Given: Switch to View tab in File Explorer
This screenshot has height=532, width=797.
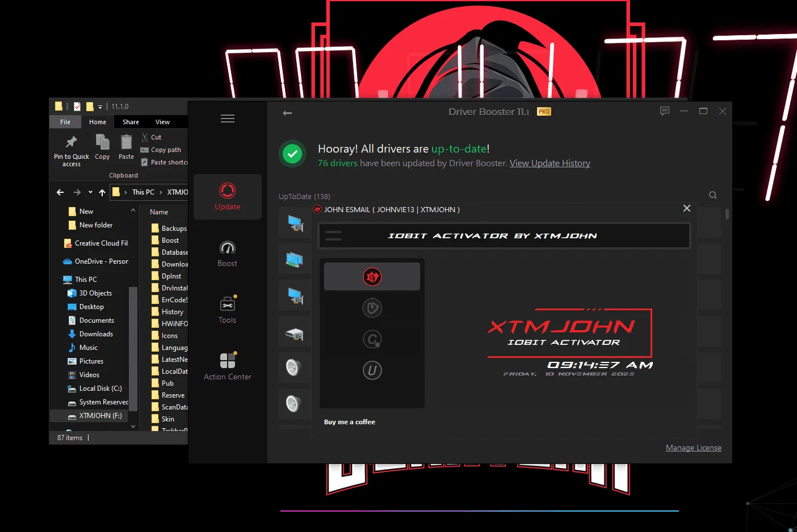Looking at the screenshot, I should [162, 122].
